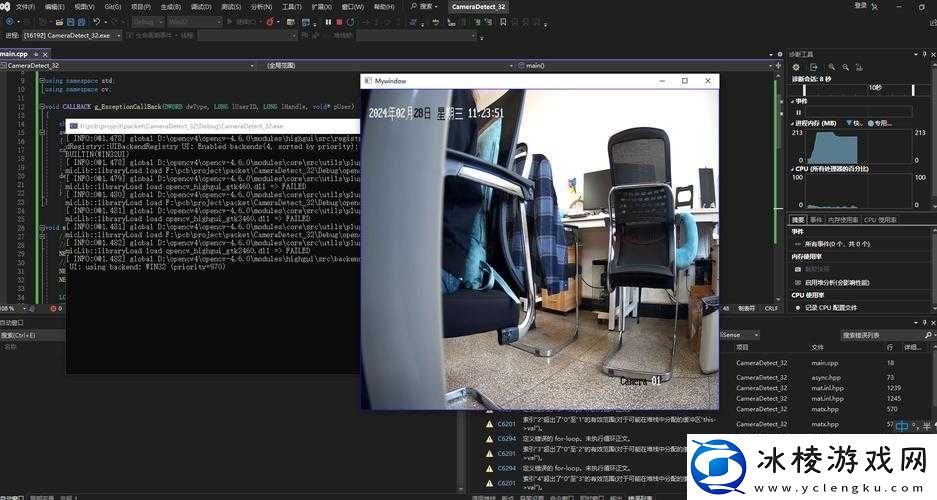The height and width of the screenshot is (500, 937).
Task: Collapse the 事件 section in diagnostics
Action: (x=793, y=102)
